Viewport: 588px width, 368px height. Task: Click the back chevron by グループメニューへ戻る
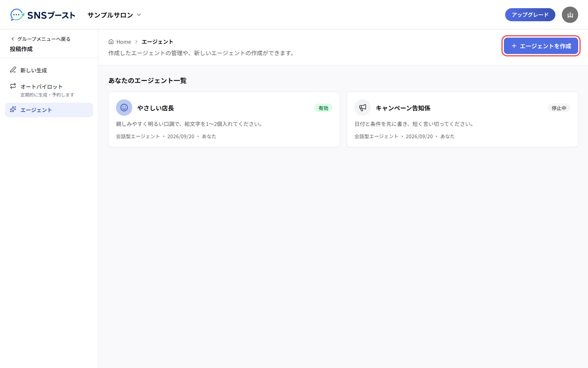13,39
